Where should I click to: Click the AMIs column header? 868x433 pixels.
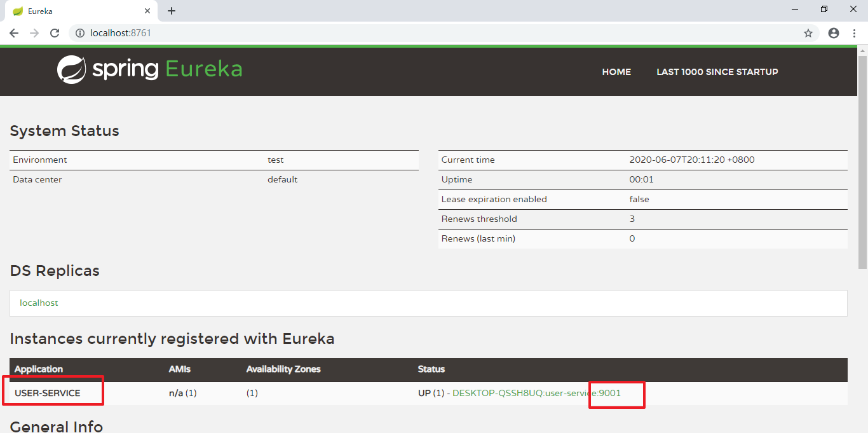coord(180,369)
